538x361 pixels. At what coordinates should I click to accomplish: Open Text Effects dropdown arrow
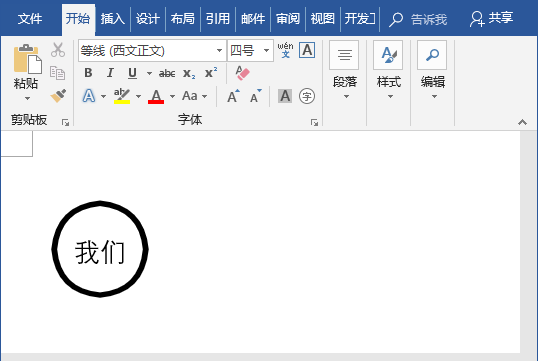coord(103,96)
